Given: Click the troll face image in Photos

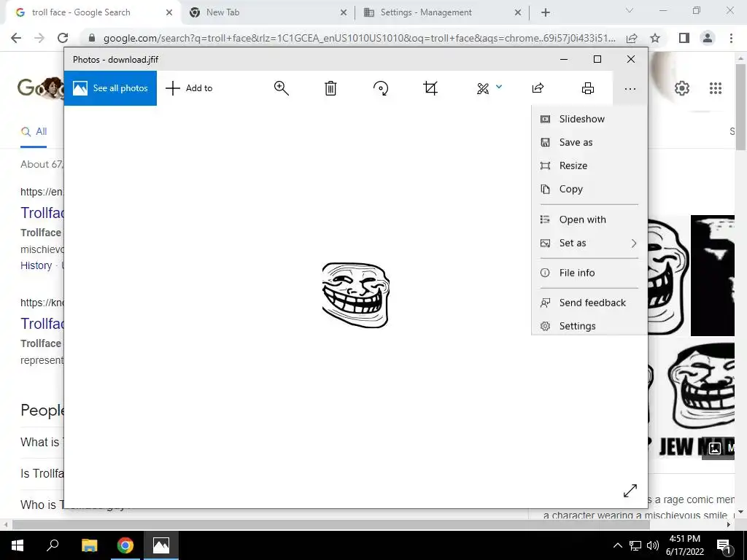Looking at the screenshot, I should [356, 295].
